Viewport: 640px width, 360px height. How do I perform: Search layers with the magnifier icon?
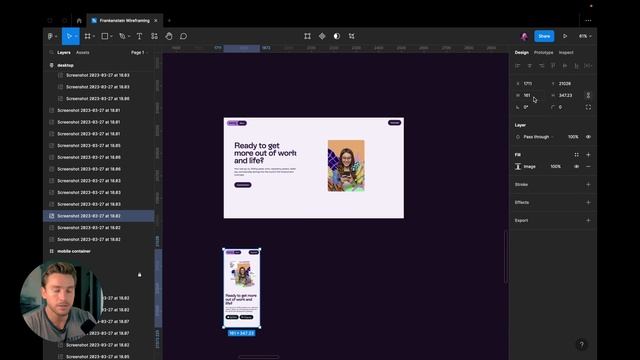coord(51,53)
